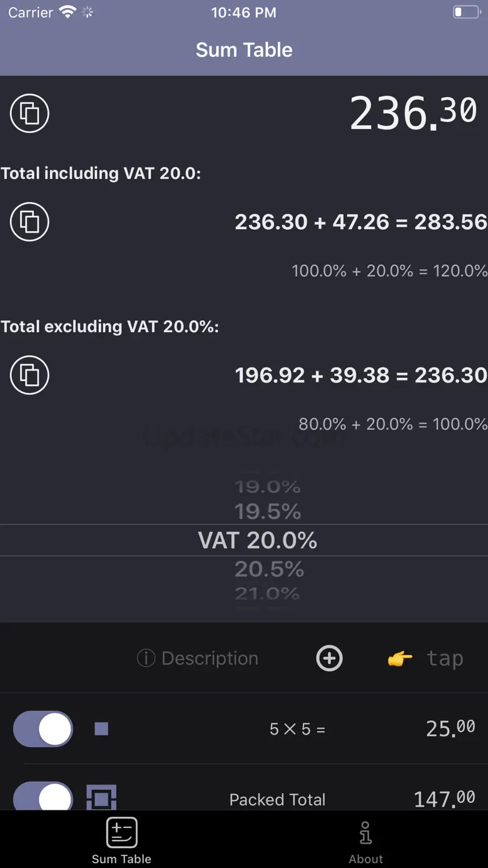The image size is (488, 868).
Task: Tap the info icon beside Description
Action: 146,658
